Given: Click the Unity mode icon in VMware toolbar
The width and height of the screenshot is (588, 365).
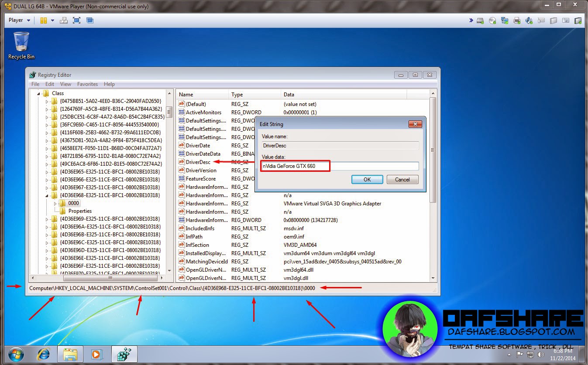Looking at the screenshot, I should (90, 20).
